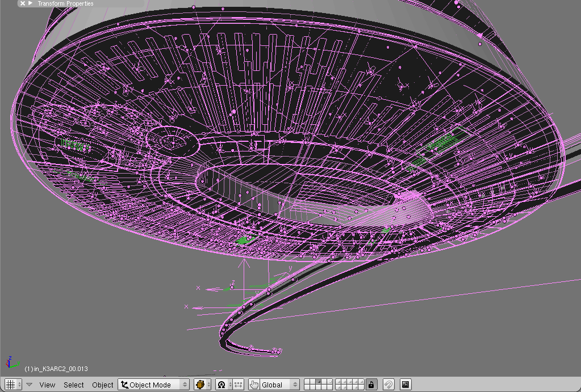Open the View menu
Screen dimensions: 581x392
[48, 385]
